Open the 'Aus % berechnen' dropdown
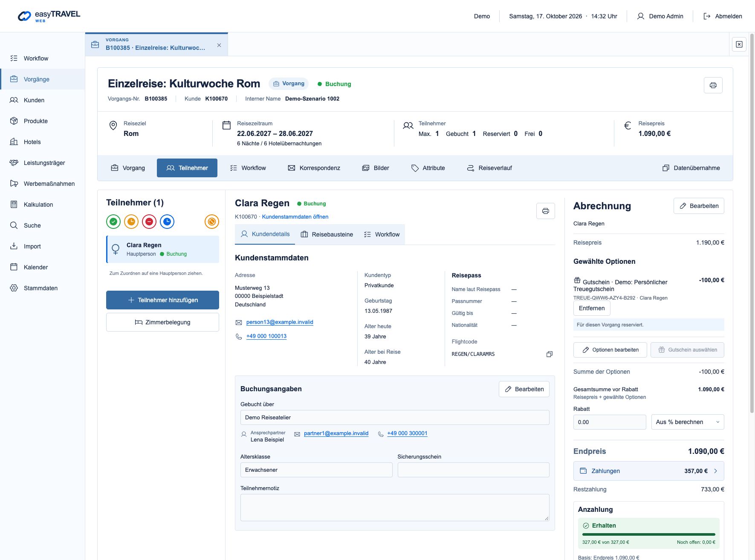This screenshot has width=755, height=560. click(x=688, y=422)
